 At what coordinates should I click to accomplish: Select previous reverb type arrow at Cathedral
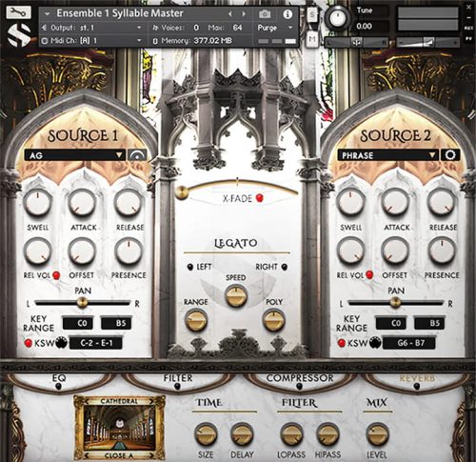point(88,401)
